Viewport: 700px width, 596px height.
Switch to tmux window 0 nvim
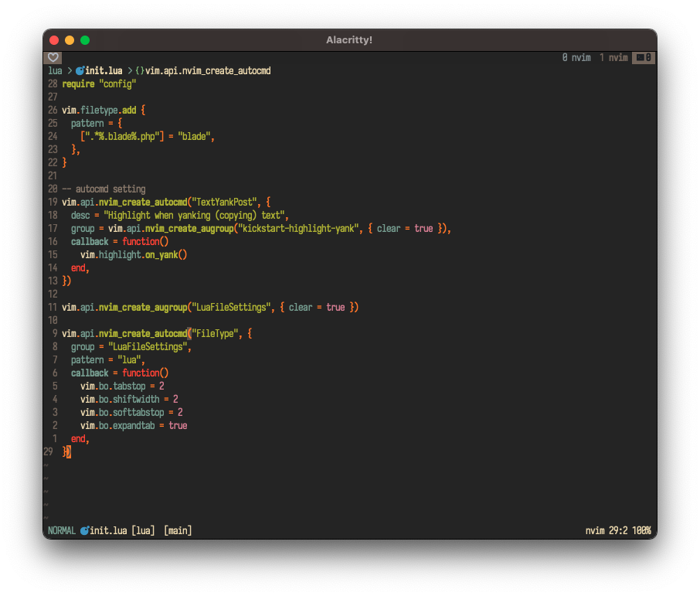[x=576, y=57]
